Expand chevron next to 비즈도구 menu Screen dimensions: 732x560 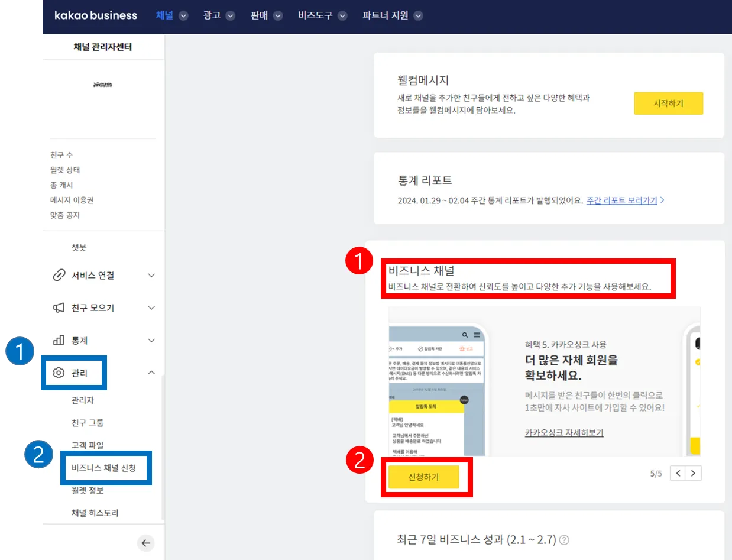pyautogui.click(x=342, y=16)
